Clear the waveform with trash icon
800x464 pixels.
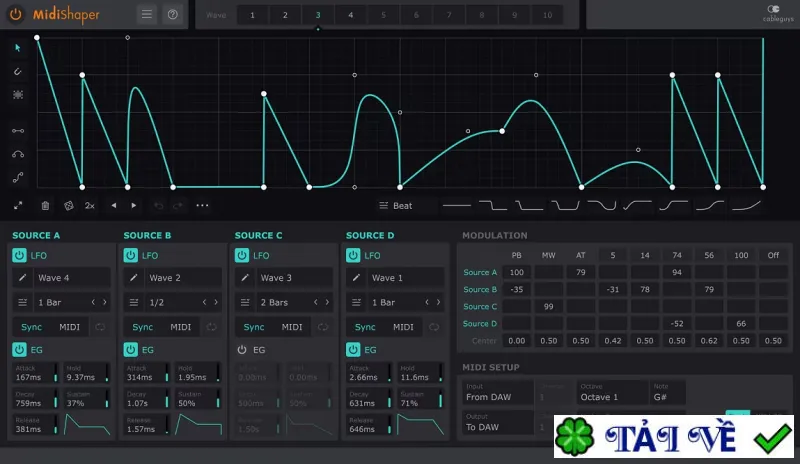pos(45,206)
